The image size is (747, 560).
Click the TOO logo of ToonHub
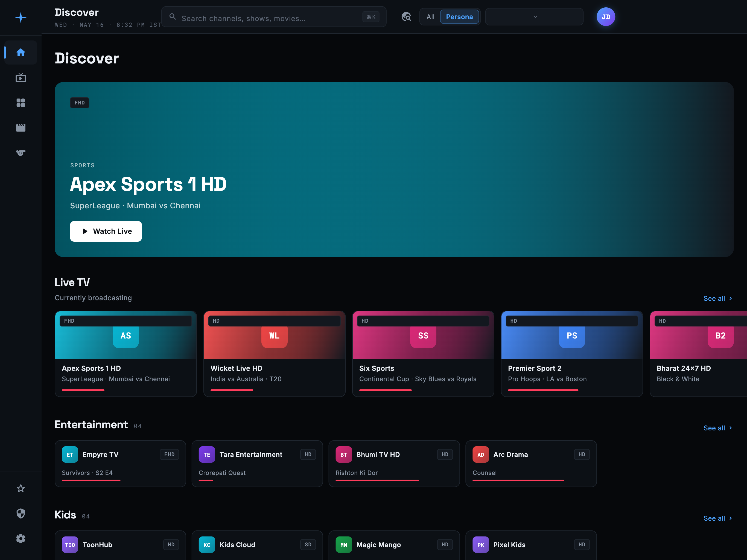pos(70,544)
